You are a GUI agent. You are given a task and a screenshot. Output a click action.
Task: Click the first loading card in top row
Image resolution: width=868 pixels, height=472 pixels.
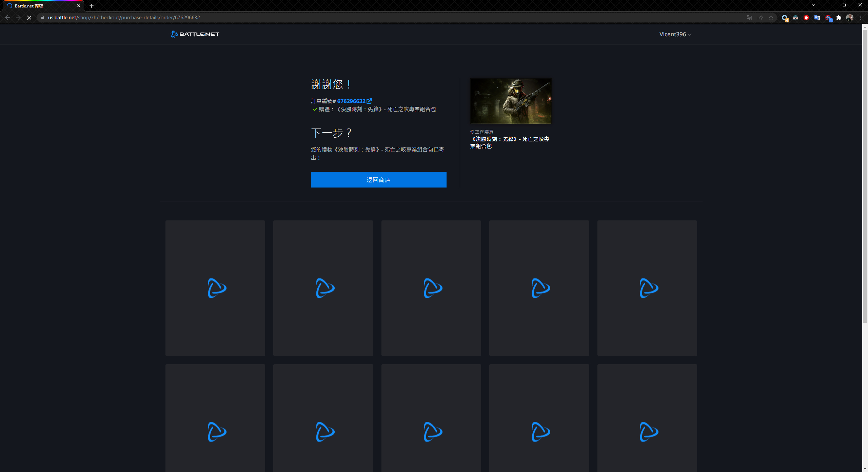[x=215, y=288]
